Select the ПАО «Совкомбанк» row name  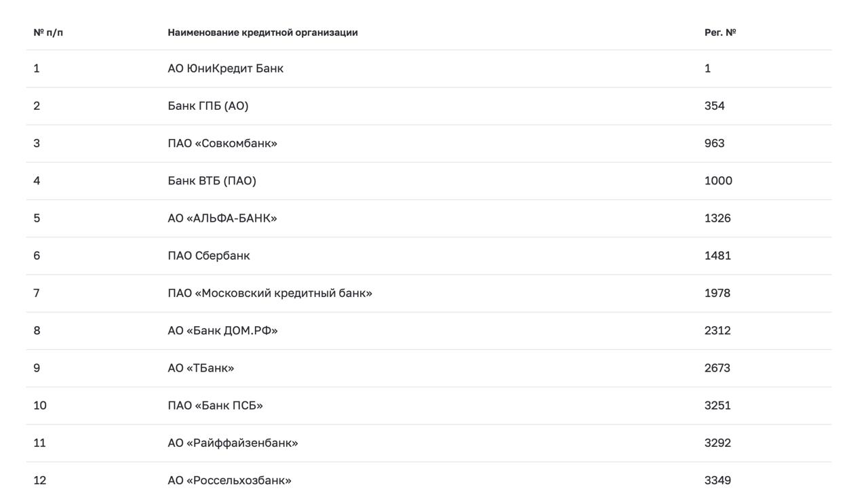222,143
